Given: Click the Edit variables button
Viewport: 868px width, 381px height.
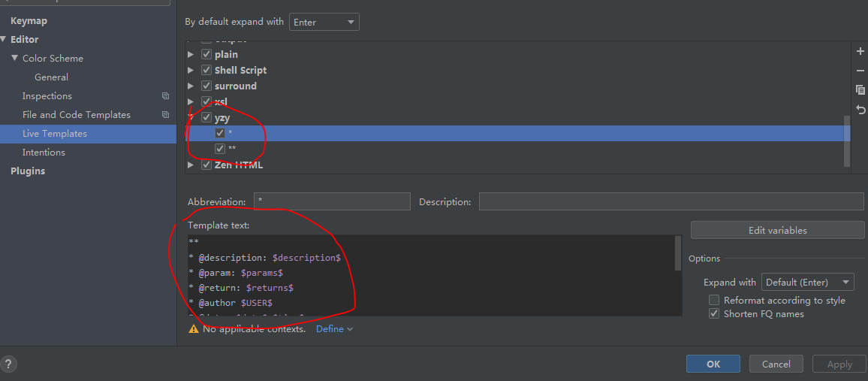Looking at the screenshot, I should click(777, 231).
